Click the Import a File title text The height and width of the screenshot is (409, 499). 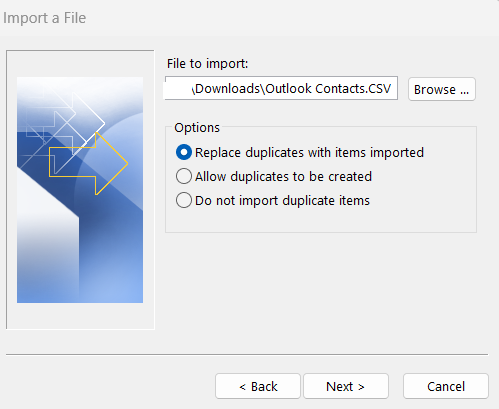pyautogui.click(x=44, y=18)
